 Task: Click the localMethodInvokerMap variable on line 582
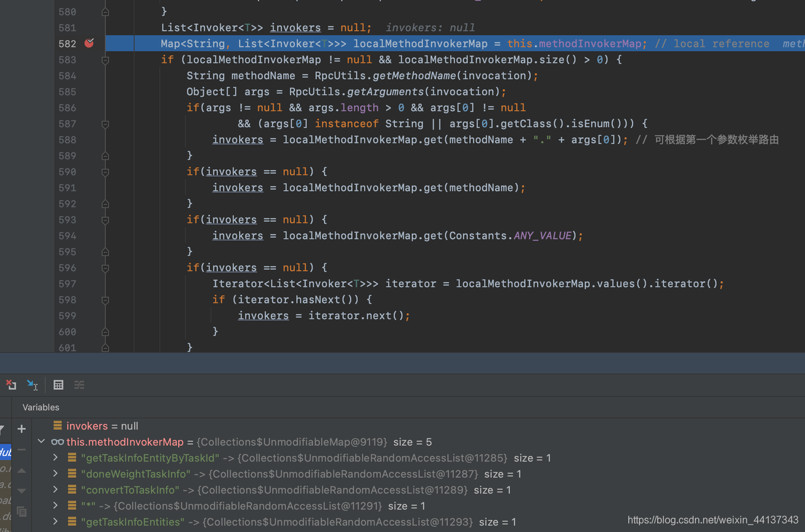click(421, 43)
